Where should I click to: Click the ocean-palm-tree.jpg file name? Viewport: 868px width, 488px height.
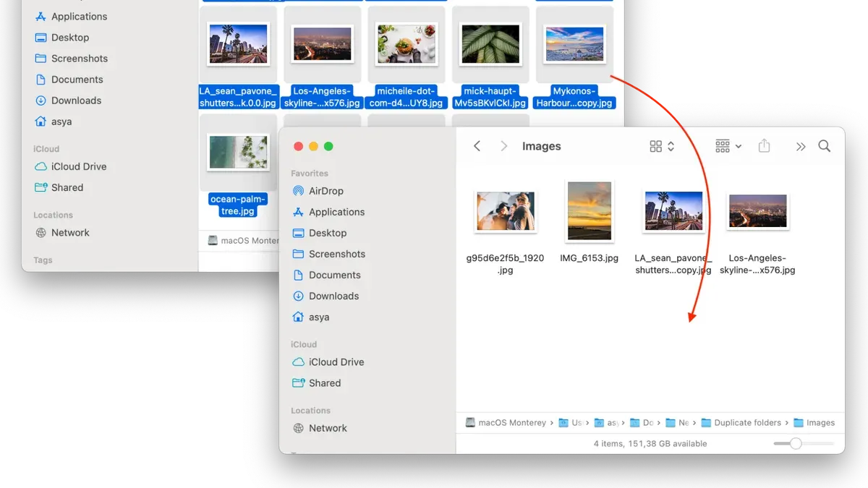(238, 205)
